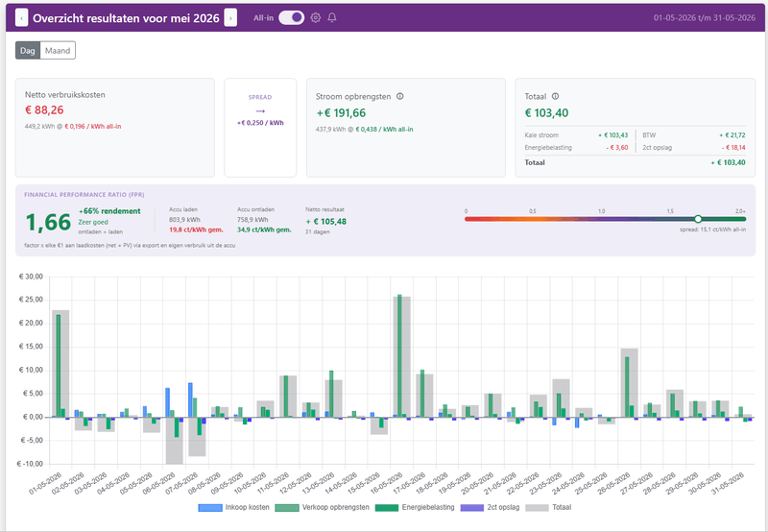Toggle the All-in switch
768x532 pixels.
tap(292, 17)
